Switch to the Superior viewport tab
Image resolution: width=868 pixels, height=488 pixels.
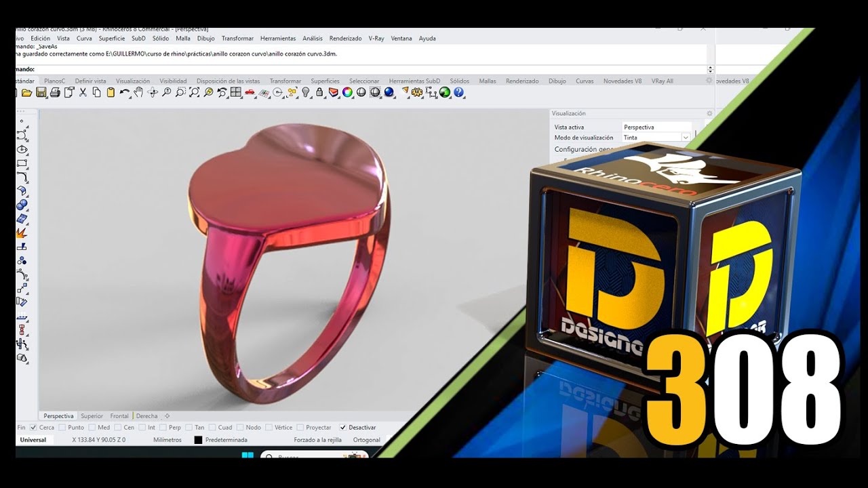tap(92, 416)
